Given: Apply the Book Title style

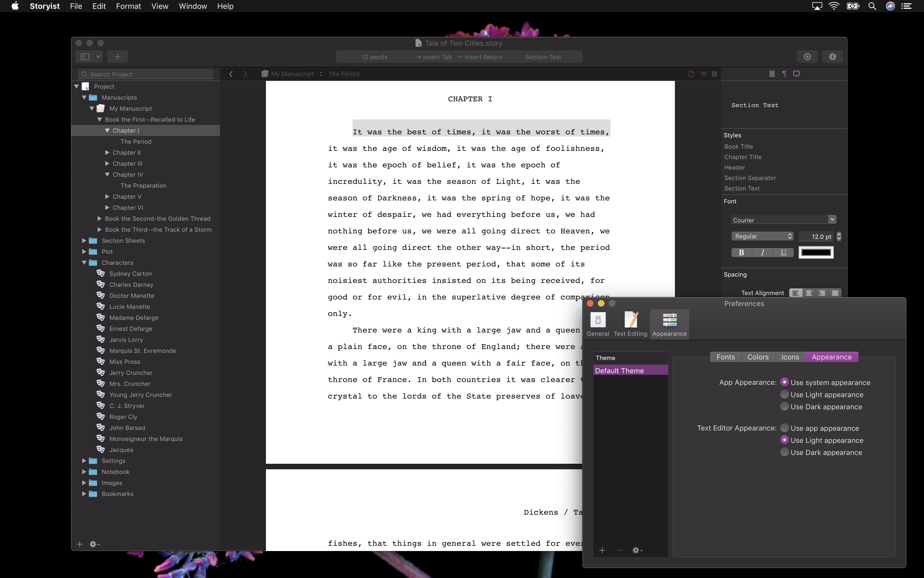Looking at the screenshot, I should (x=738, y=146).
